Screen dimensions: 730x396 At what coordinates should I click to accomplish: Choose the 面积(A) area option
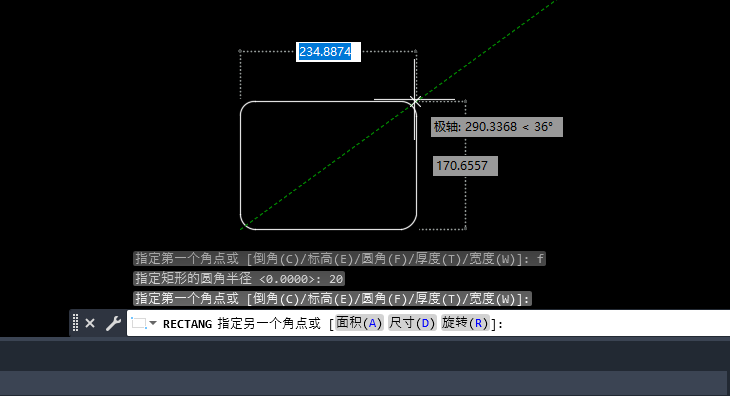point(359,323)
